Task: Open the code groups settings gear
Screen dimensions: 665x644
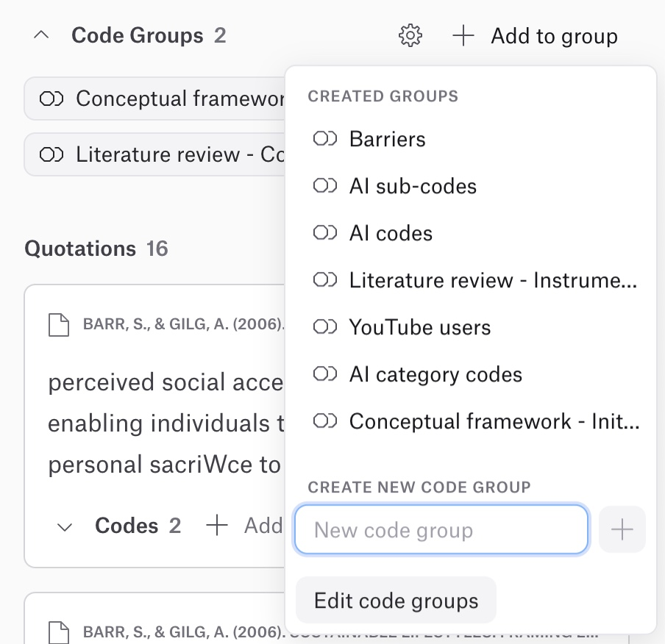Action: pos(410,35)
